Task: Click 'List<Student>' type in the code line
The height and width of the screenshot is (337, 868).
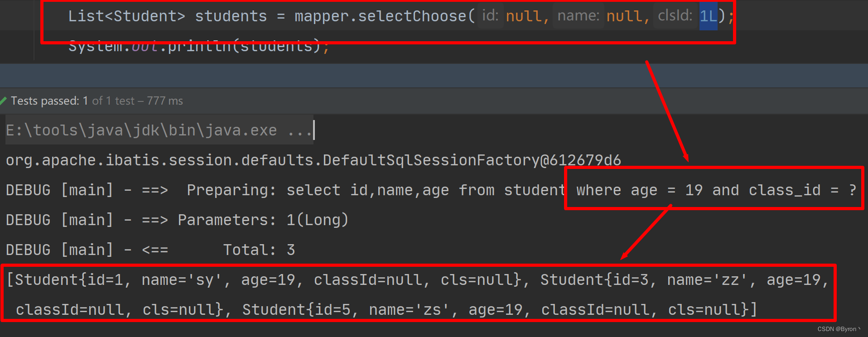Action: pos(127,16)
